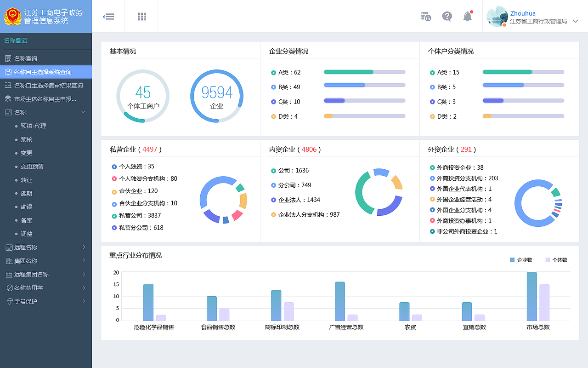Viewport: 588px width, 368px height.
Task: Collapse the sidebar via the menu icon
Action: pyautogui.click(x=108, y=16)
